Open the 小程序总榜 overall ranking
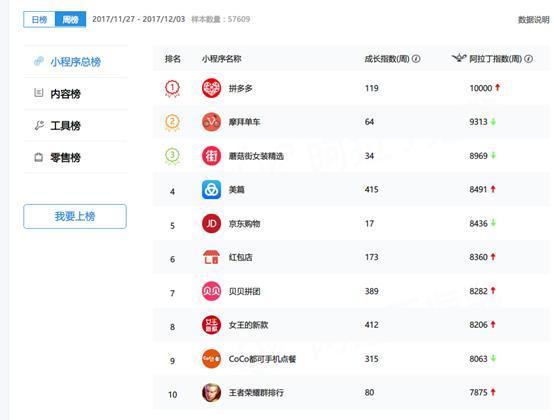554x420 pixels. tap(75, 62)
